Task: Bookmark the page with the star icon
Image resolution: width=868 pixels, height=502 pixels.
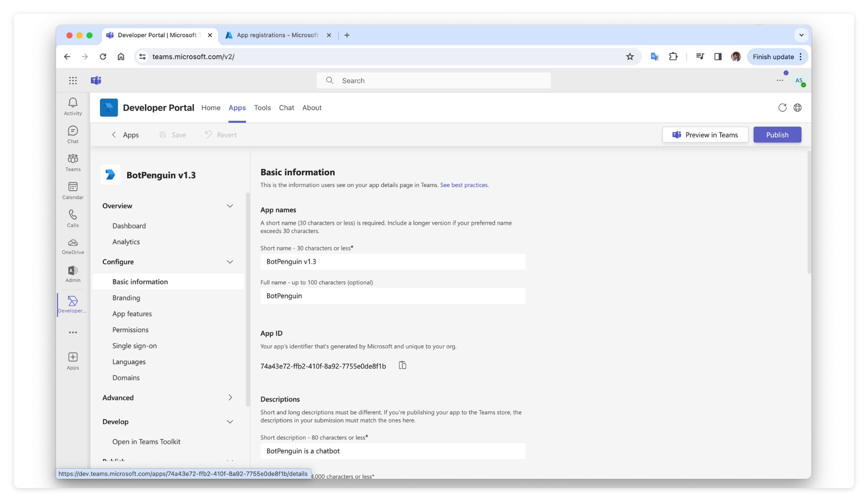Action: (x=630, y=56)
